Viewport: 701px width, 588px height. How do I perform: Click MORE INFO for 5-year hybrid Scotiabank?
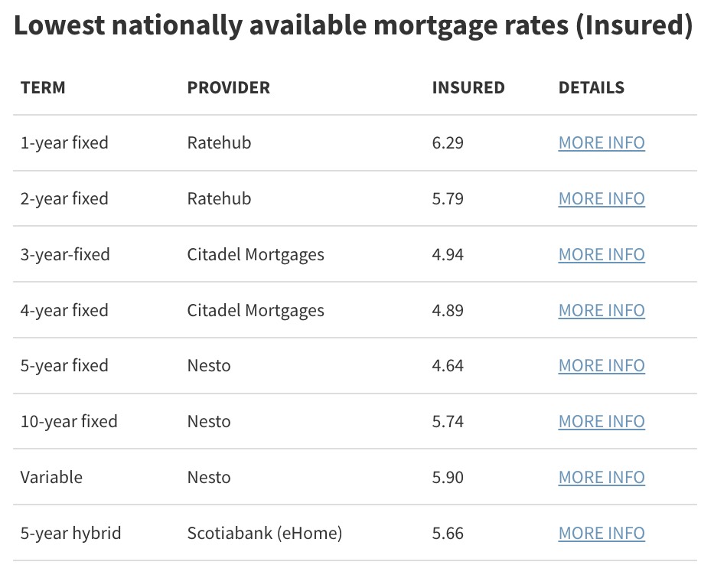602,534
